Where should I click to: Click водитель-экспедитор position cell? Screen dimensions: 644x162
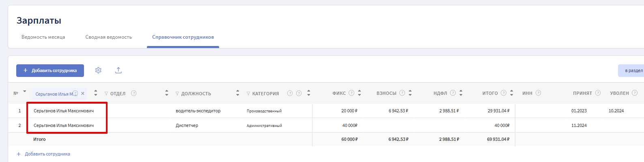pyautogui.click(x=198, y=111)
